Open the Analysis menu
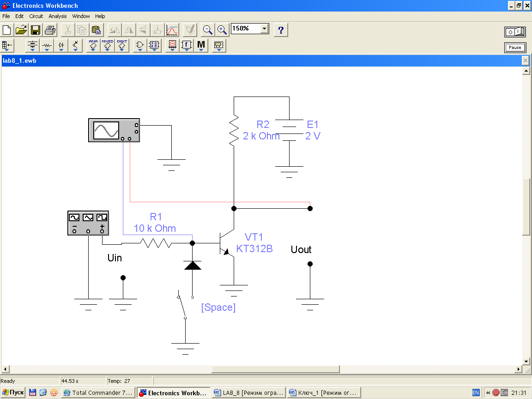Screen dimensions: 532x399 coord(58,16)
